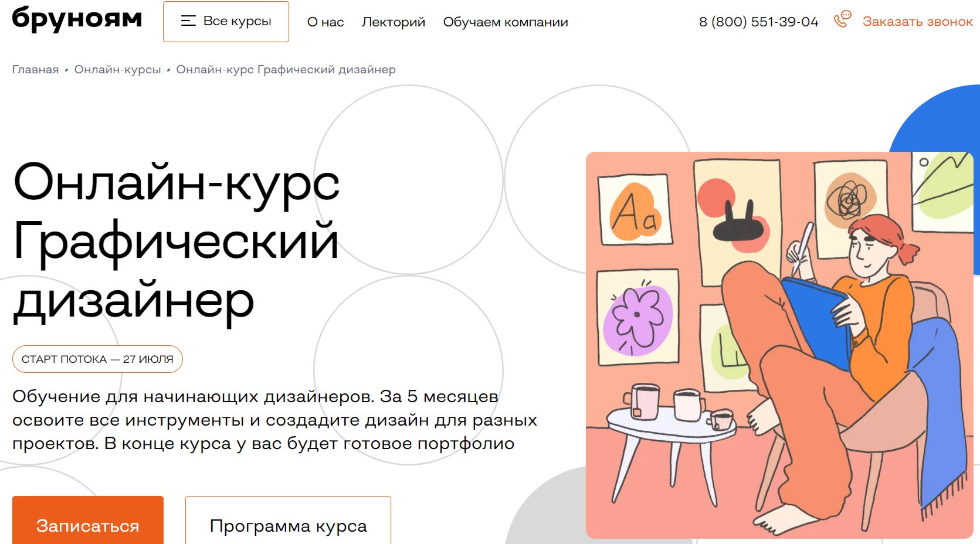Click the designer illustration image

[779, 345]
